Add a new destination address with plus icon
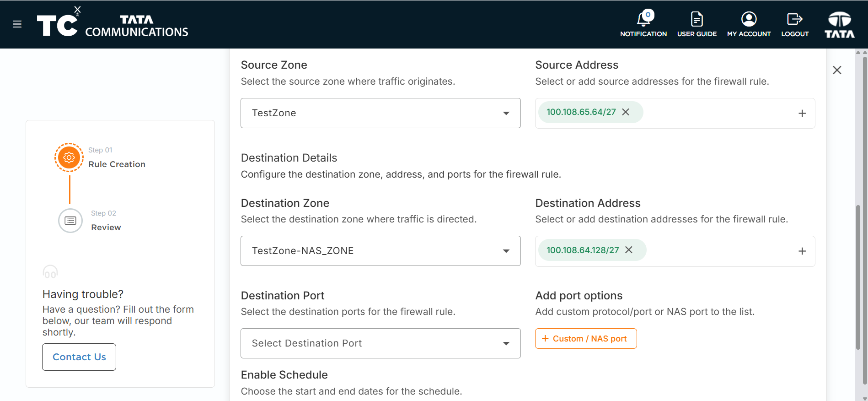 [802, 251]
